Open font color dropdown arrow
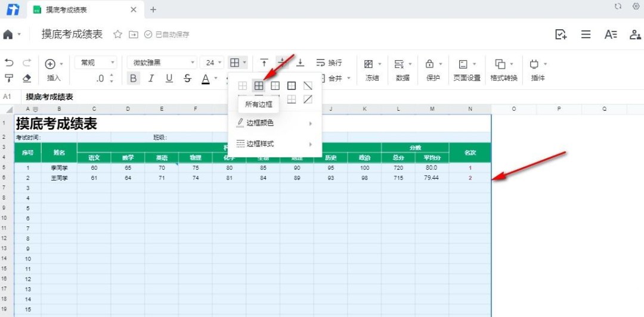This screenshot has width=644, height=317. click(x=216, y=78)
